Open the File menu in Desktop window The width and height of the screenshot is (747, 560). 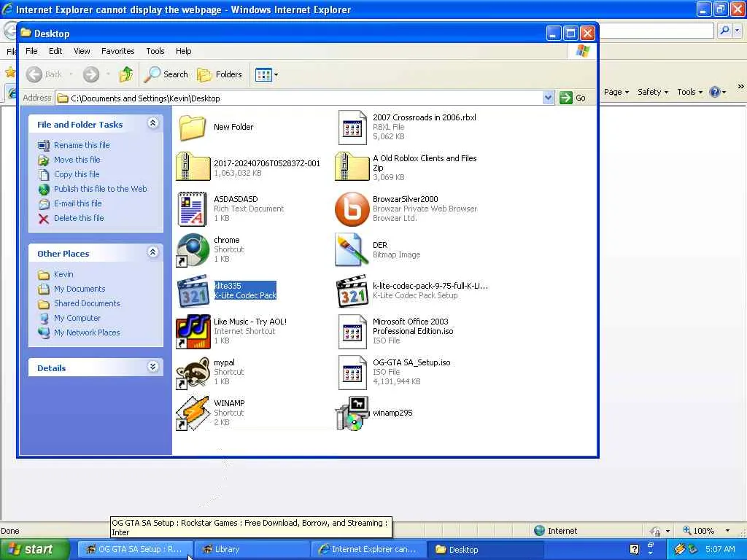(x=31, y=51)
